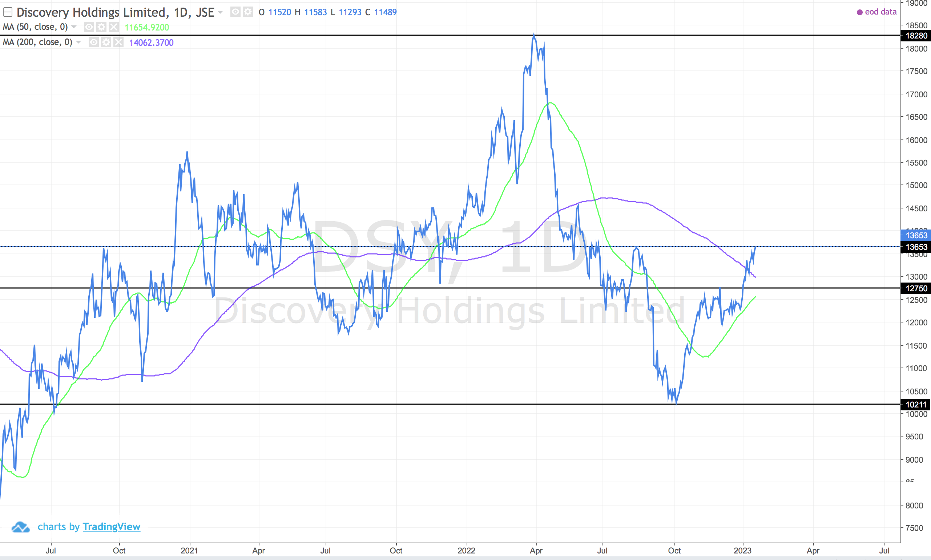Open settings gear for MA 200 indicator
931x560 pixels.
pyautogui.click(x=106, y=42)
